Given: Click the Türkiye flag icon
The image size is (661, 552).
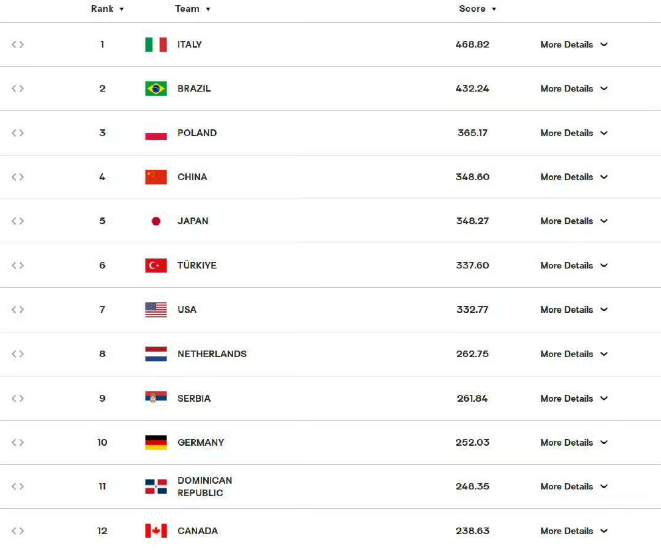Looking at the screenshot, I should click(x=155, y=266).
